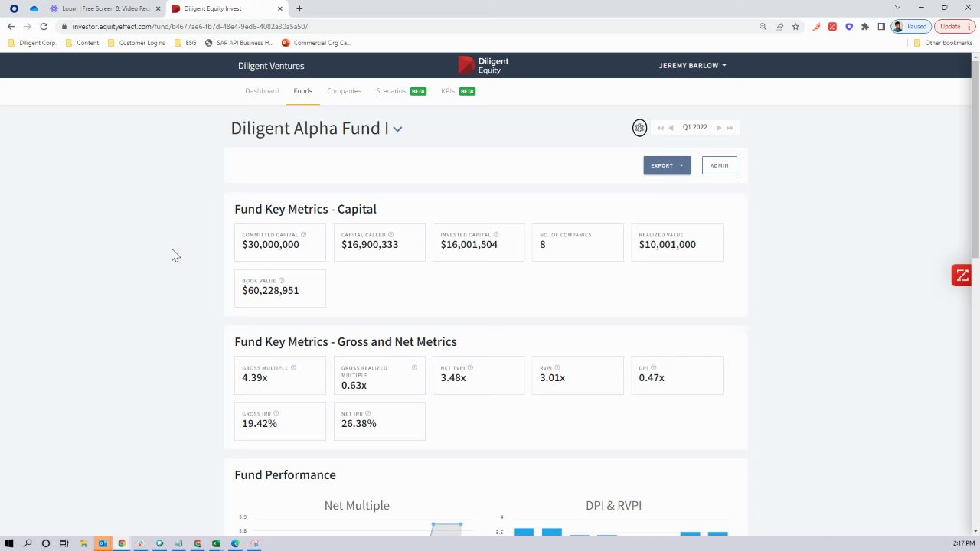Advance to the next quarter arrow
980x551 pixels.
point(719,128)
